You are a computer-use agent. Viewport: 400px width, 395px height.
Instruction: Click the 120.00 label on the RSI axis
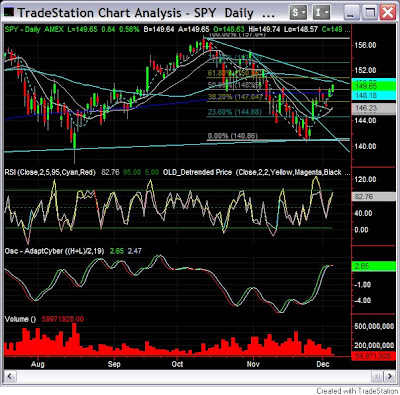[366, 180]
